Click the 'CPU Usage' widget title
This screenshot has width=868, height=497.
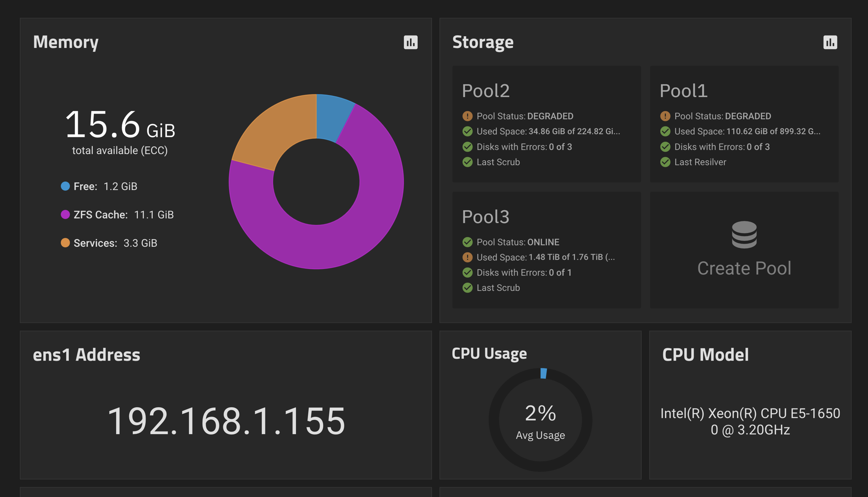489,353
